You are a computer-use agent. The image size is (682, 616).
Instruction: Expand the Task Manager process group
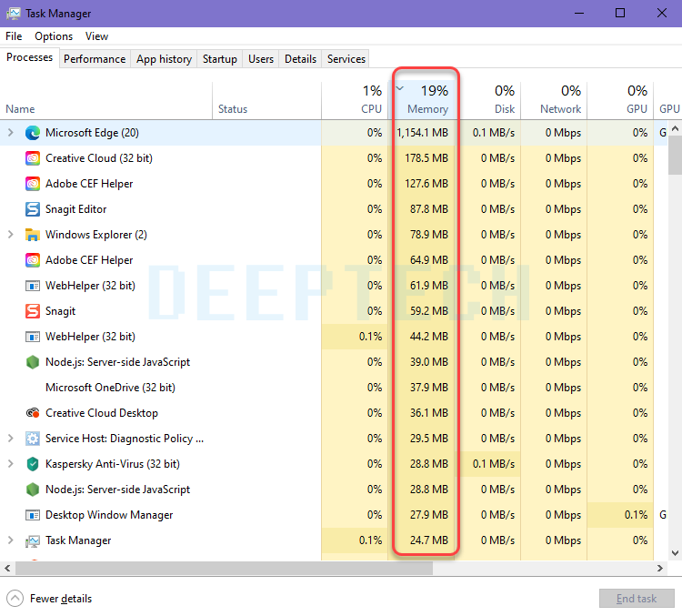click(x=11, y=540)
